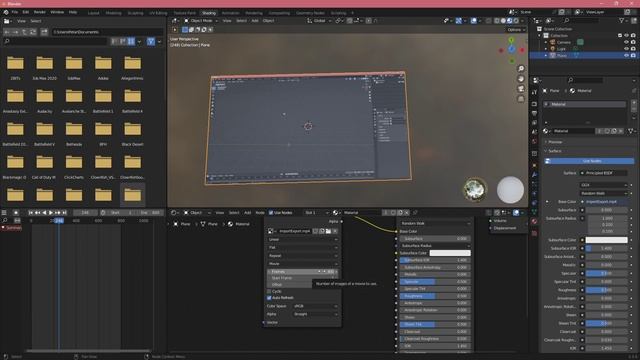Viewport: 640px width, 360px height.
Task: Open Straight alpha dropdown
Action: 315,314
